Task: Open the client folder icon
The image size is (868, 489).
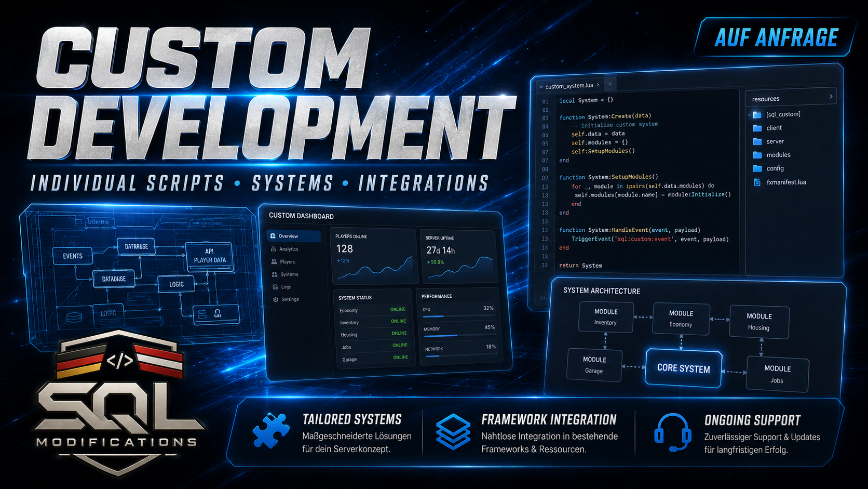Action: pos(757,128)
